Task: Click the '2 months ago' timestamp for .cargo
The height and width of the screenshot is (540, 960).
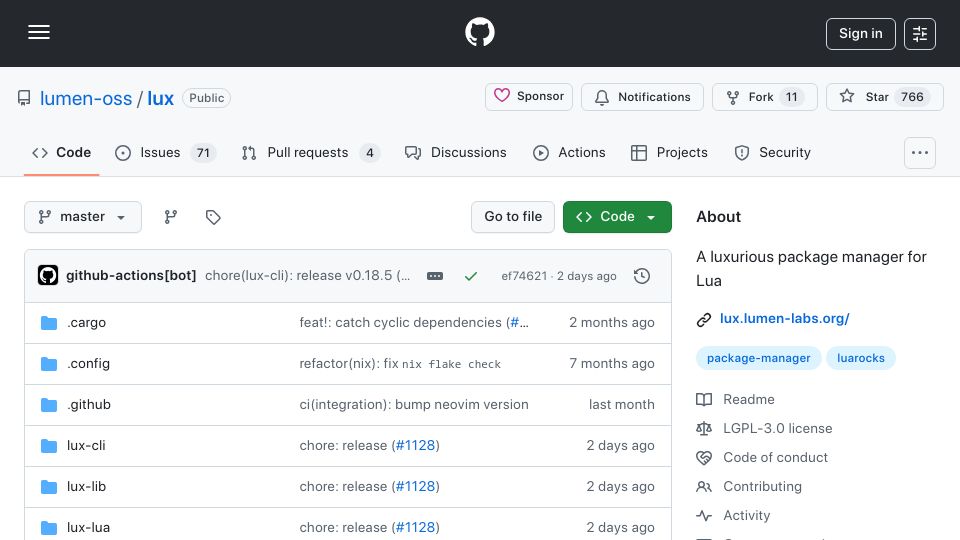Action: pyautogui.click(x=612, y=323)
